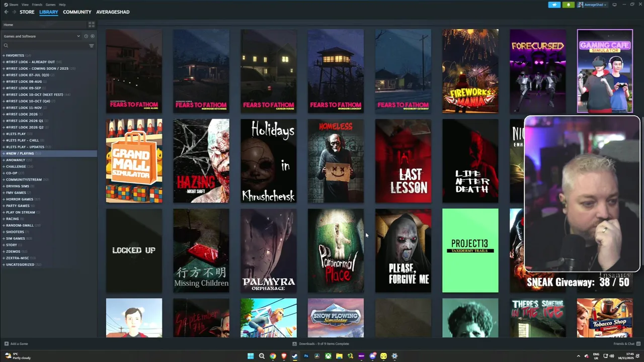This screenshot has height=362, width=644.
Task: Open Games and Software dropdown
Action: (x=42, y=36)
